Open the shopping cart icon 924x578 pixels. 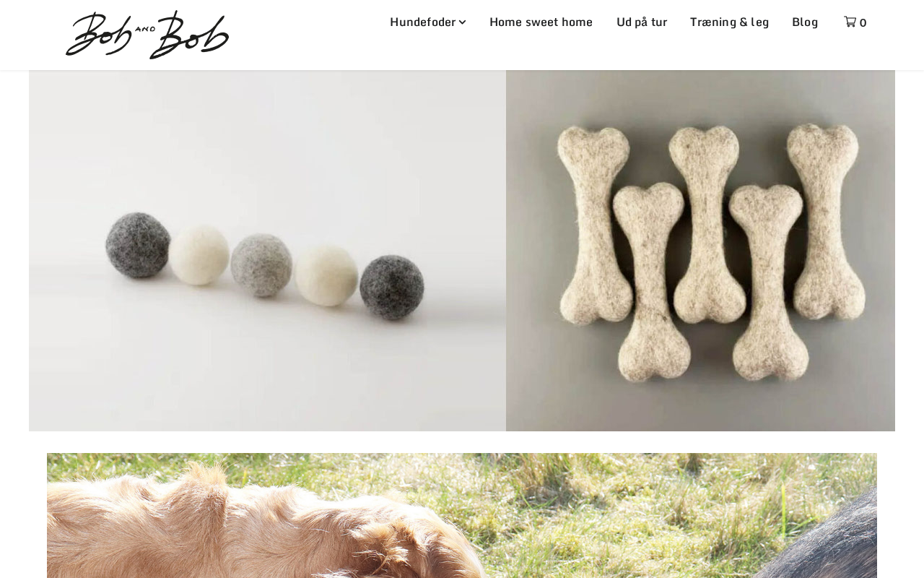point(850,22)
